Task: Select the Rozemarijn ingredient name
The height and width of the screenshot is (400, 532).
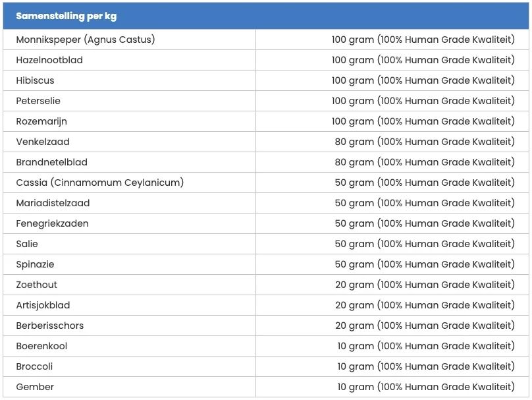Action: pos(41,121)
